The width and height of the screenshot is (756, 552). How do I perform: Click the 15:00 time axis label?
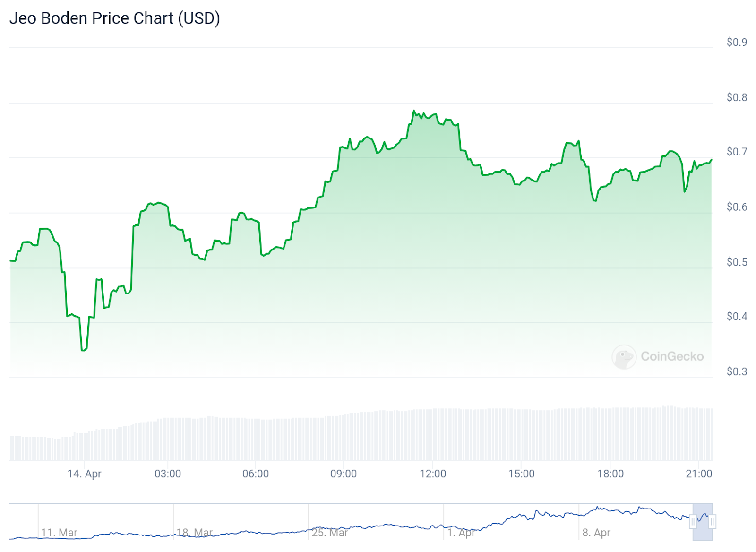[x=521, y=474]
